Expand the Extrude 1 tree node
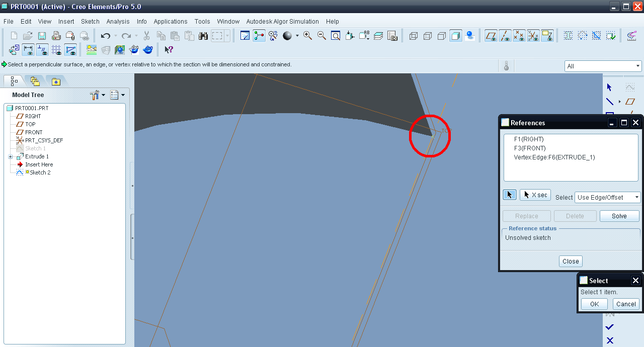 pos(11,156)
